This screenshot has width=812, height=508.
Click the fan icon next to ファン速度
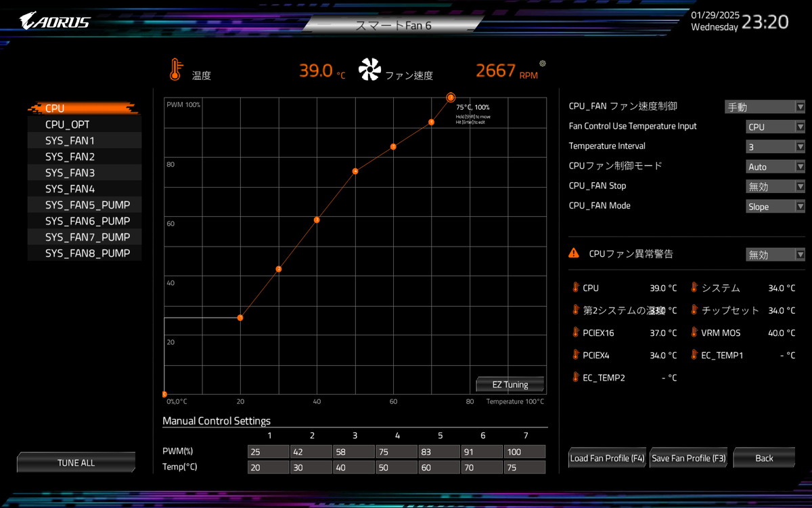[x=369, y=70]
